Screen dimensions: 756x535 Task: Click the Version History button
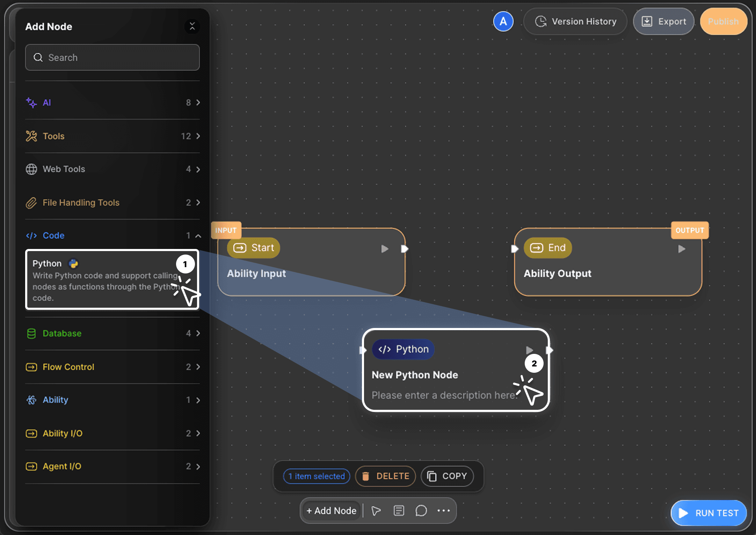pos(575,21)
